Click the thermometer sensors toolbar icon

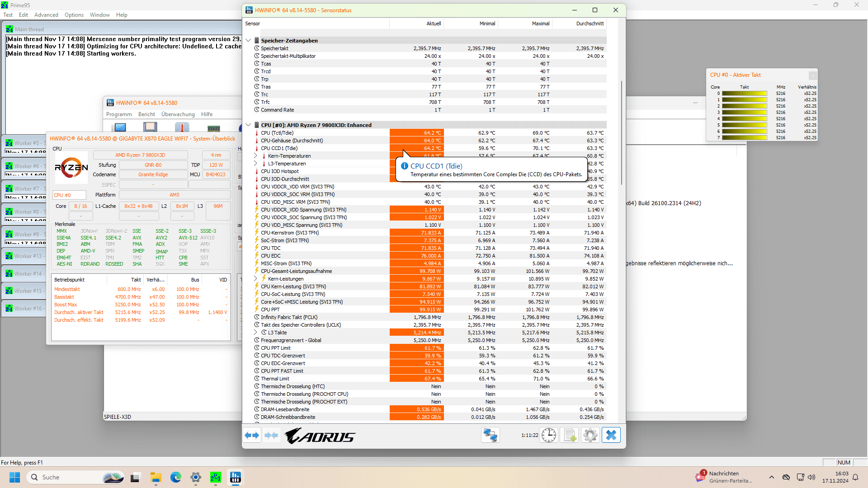[x=182, y=127]
